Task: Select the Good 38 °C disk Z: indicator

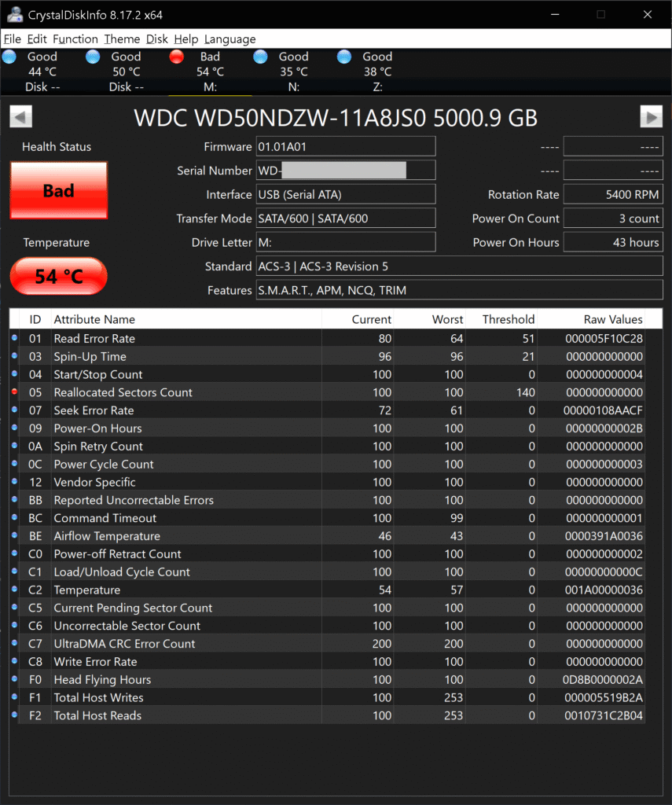Action: coord(376,72)
